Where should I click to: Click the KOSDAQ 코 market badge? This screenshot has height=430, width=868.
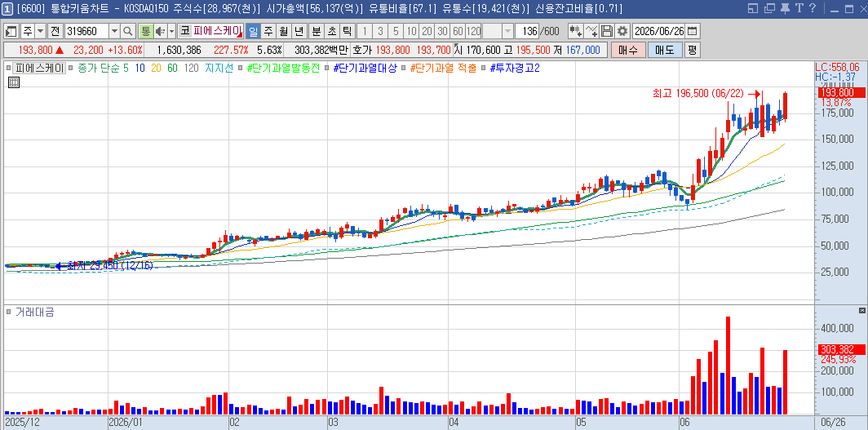click(x=184, y=31)
